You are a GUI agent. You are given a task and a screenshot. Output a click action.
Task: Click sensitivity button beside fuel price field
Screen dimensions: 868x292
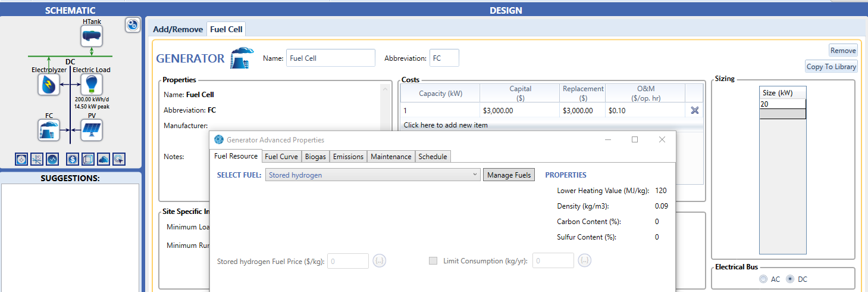coord(380,261)
